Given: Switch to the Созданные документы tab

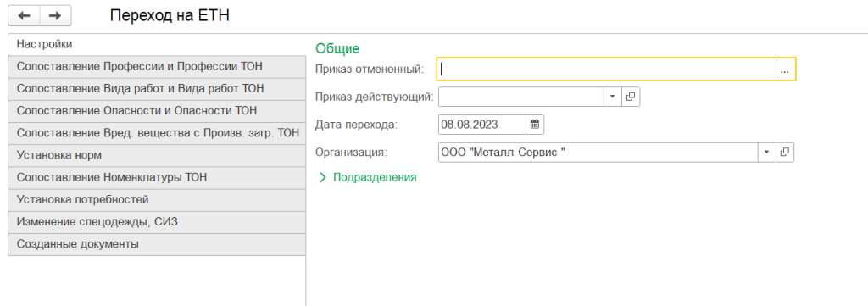Looking at the screenshot, I should pyautogui.click(x=157, y=244).
